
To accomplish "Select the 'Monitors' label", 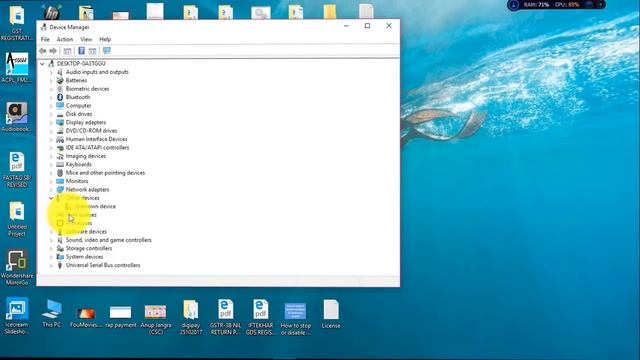I will pos(77,181).
